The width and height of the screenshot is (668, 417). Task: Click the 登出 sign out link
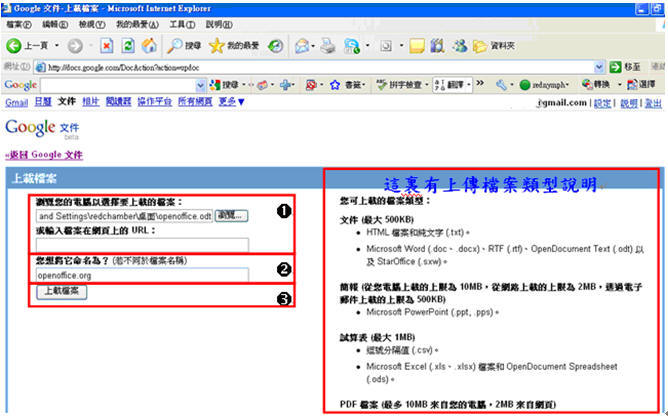pyautogui.click(x=653, y=103)
